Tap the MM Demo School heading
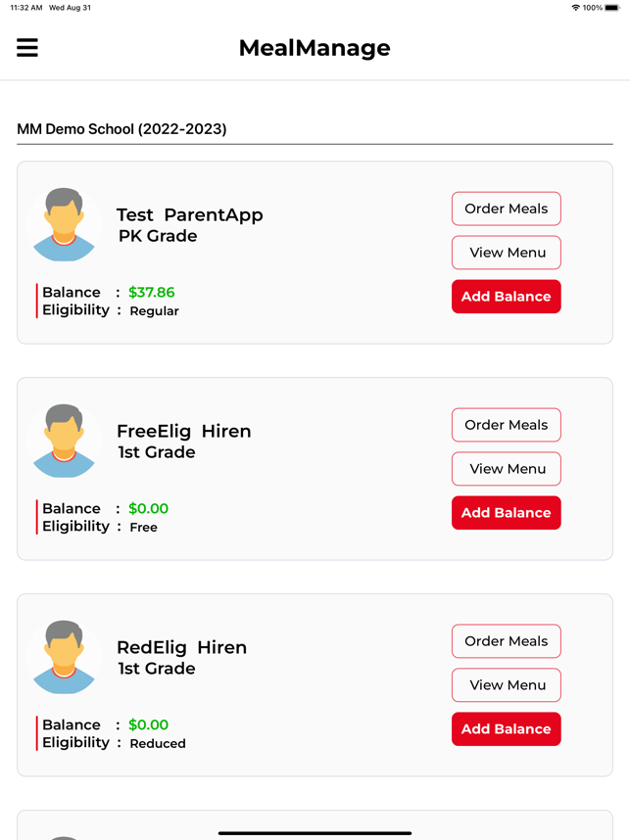 121,129
